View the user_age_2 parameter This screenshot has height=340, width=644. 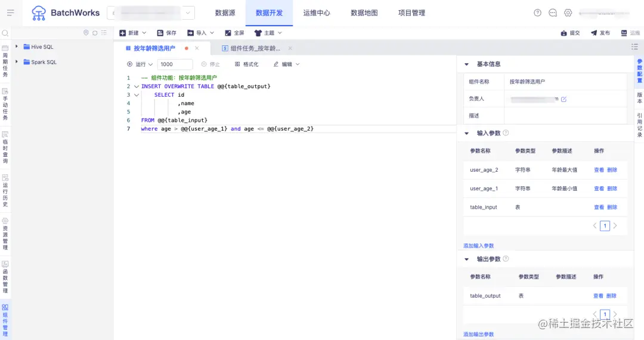coord(599,169)
